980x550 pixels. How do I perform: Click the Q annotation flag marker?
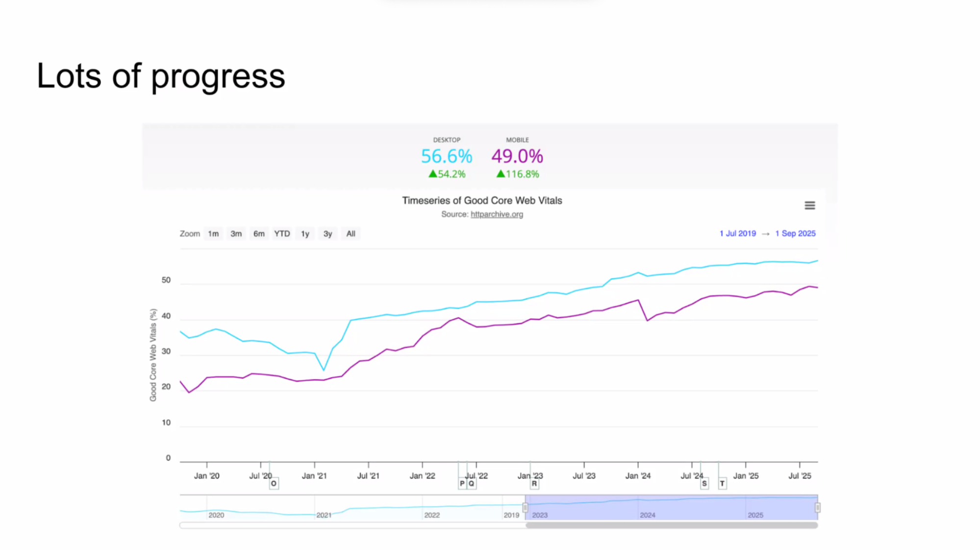[x=471, y=483]
